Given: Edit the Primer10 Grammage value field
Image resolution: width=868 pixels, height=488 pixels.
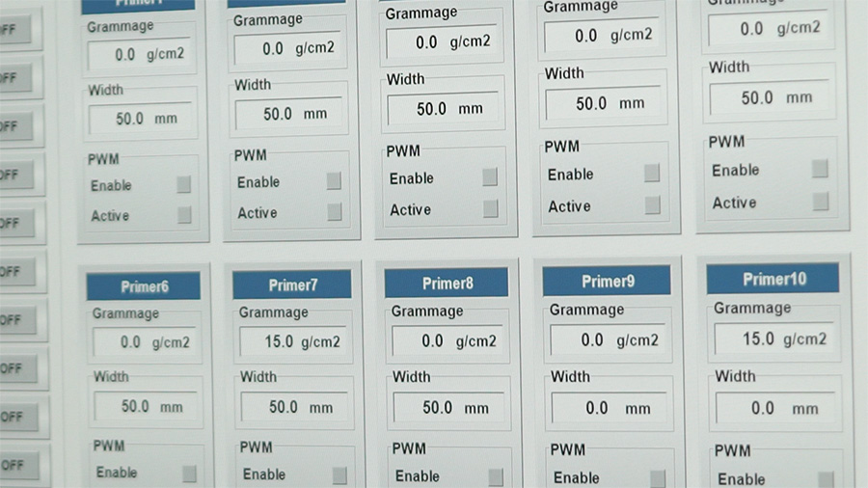Looking at the screenshot, I should click(773, 339).
